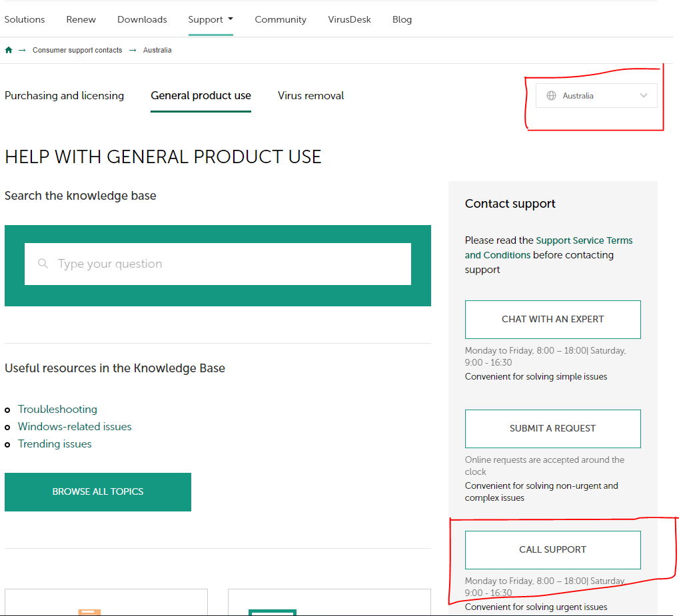
Task: Click the Contact support heading
Action: (x=510, y=204)
